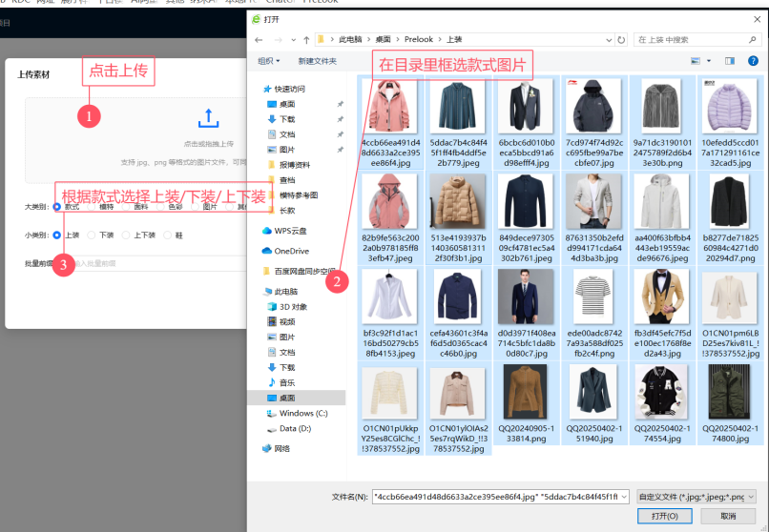Image resolution: width=769 pixels, height=532 pixels.
Task: Open the WPS云盘 cloud location
Action: (290, 231)
